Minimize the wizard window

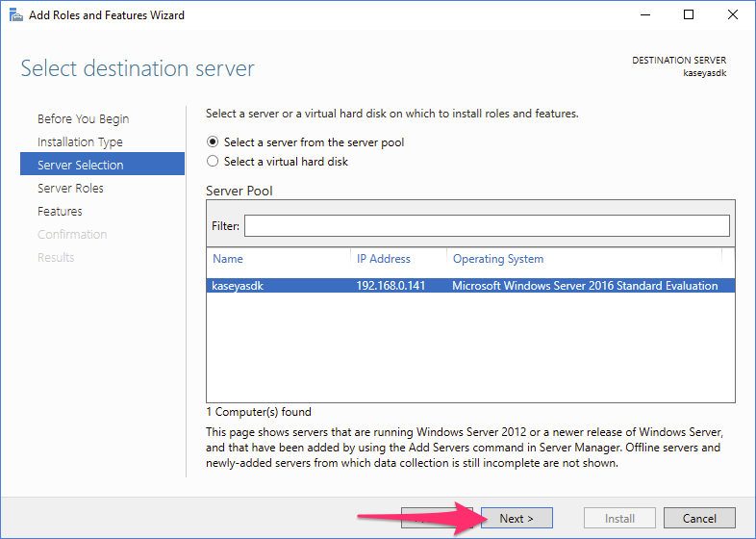(x=645, y=15)
